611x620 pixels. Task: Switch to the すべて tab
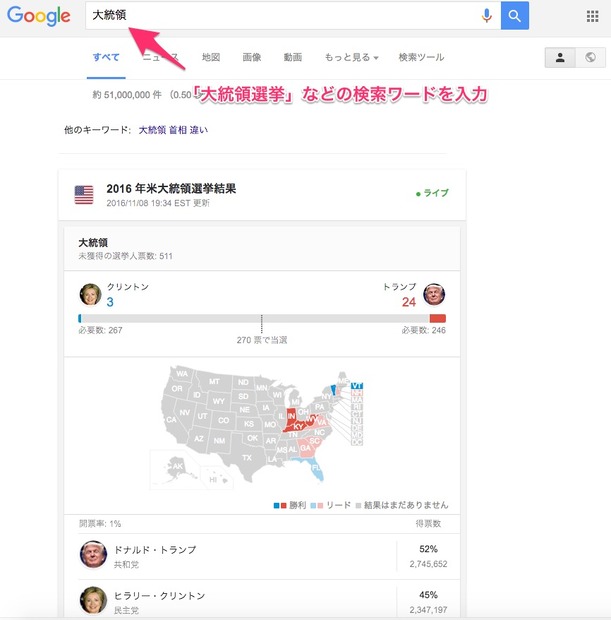point(106,57)
